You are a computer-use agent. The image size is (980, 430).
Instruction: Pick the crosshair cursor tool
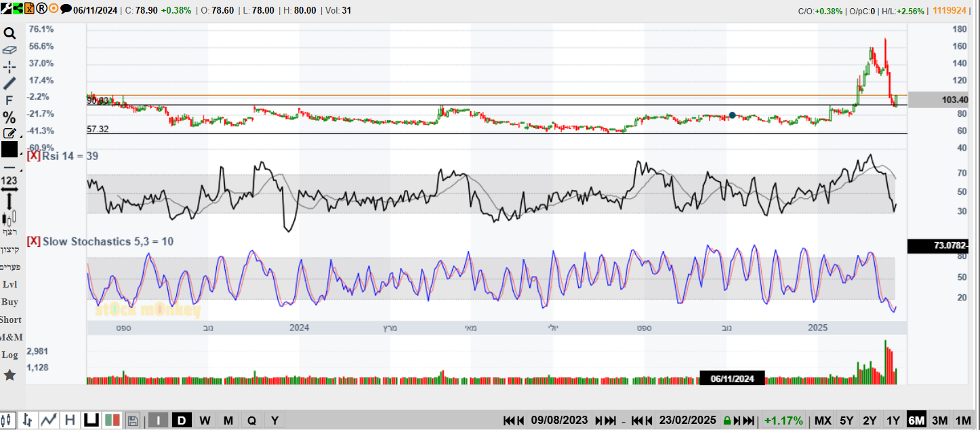pyautogui.click(x=9, y=66)
